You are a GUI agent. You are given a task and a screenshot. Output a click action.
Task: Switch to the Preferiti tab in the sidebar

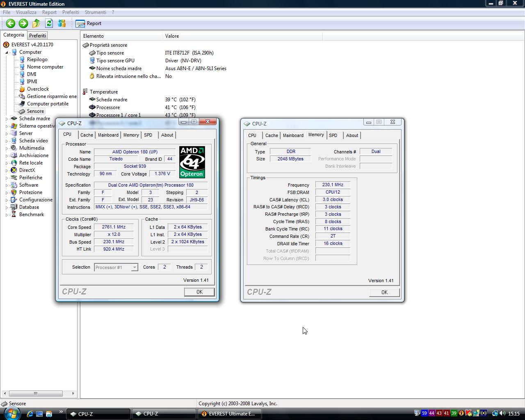pos(37,36)
